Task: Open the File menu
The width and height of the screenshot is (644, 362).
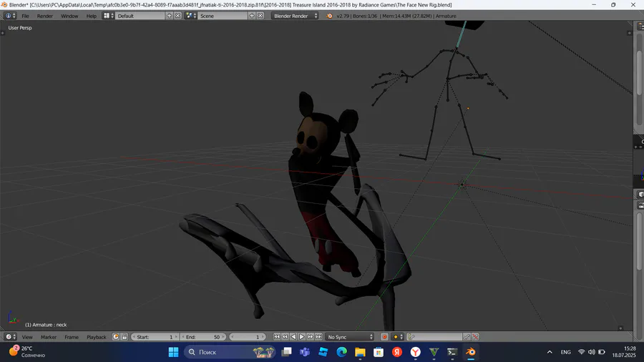Action: [x=26, y=16]
